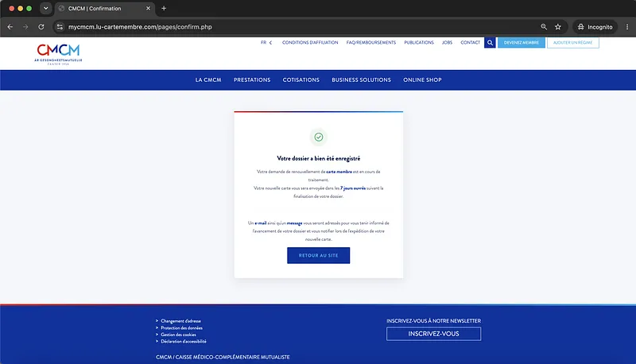
Task: Open the tab search dropdown arrow
Action: (x=45, y=8)
